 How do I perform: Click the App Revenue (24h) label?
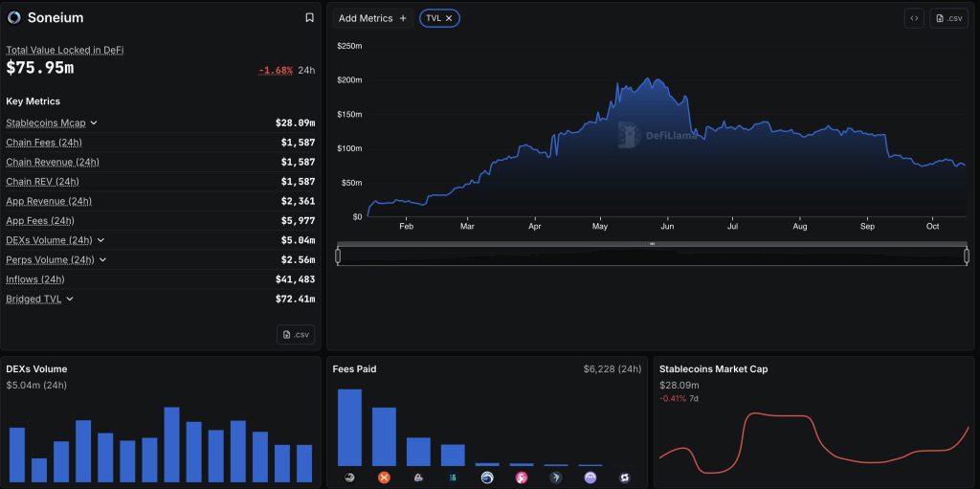point(49,201)
